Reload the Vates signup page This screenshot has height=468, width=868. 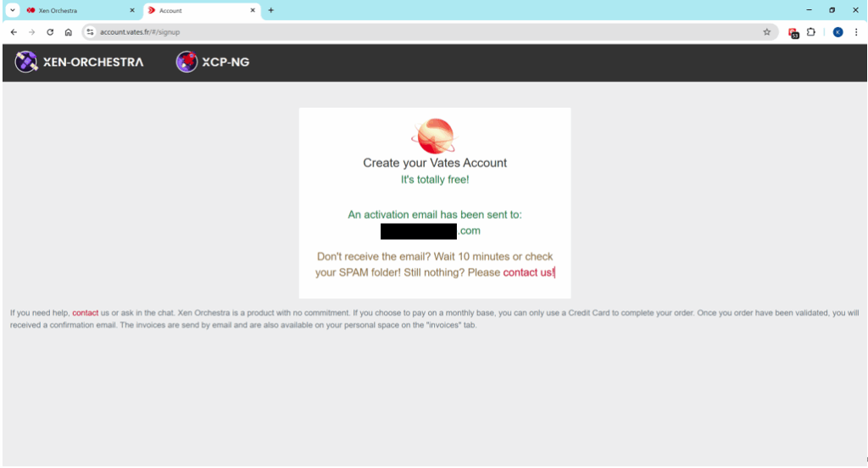[50, 32]
